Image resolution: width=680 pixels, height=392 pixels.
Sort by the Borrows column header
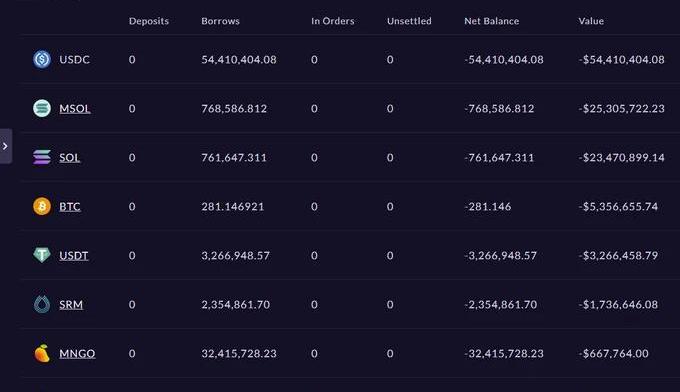tap(220, 21)
